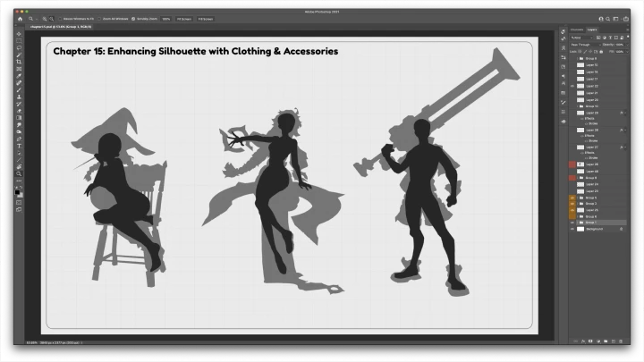Click the Add layer mask icon

tap(590, 341)
